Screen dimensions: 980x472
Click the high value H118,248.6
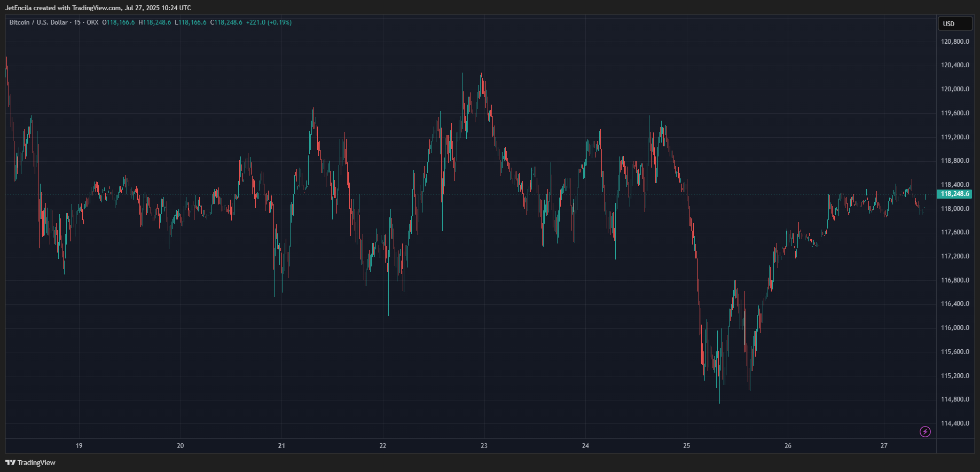[x=155, y=22]
